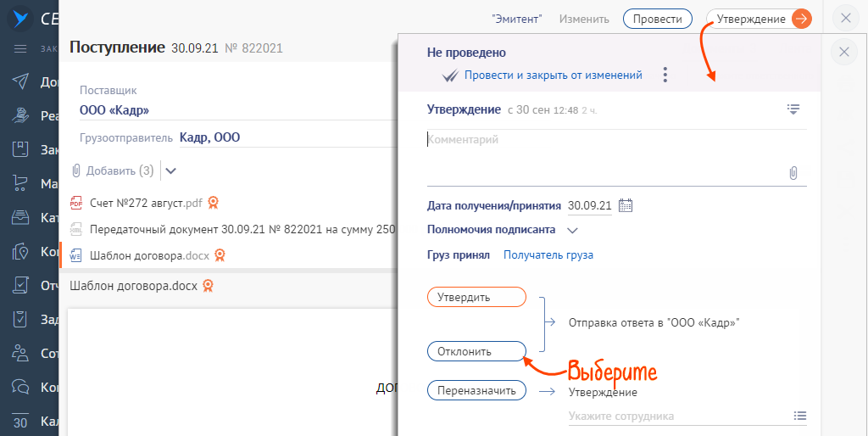Expand Полномочия подписанта section
Image resolution: width=868 pixels, height=436 pixels.
(x=572, y=230)
